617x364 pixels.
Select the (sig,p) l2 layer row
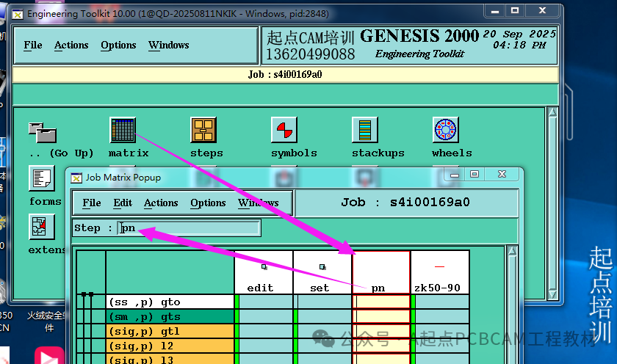pos(170,346)
